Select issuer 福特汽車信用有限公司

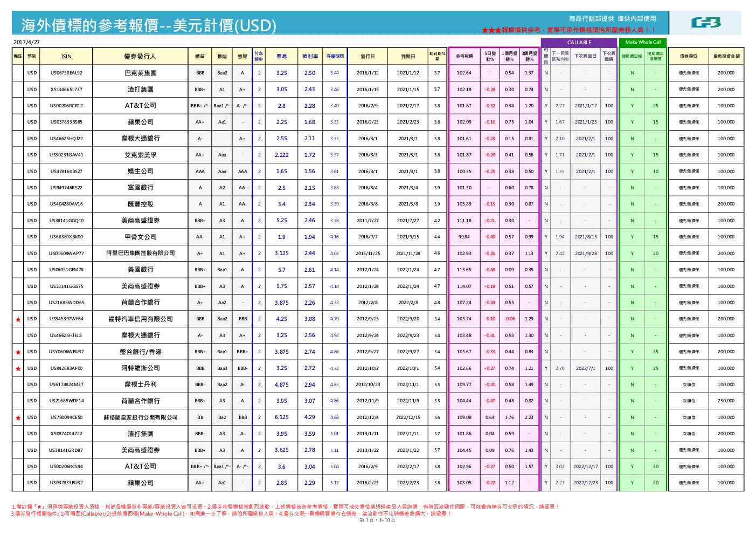point(141,319)
